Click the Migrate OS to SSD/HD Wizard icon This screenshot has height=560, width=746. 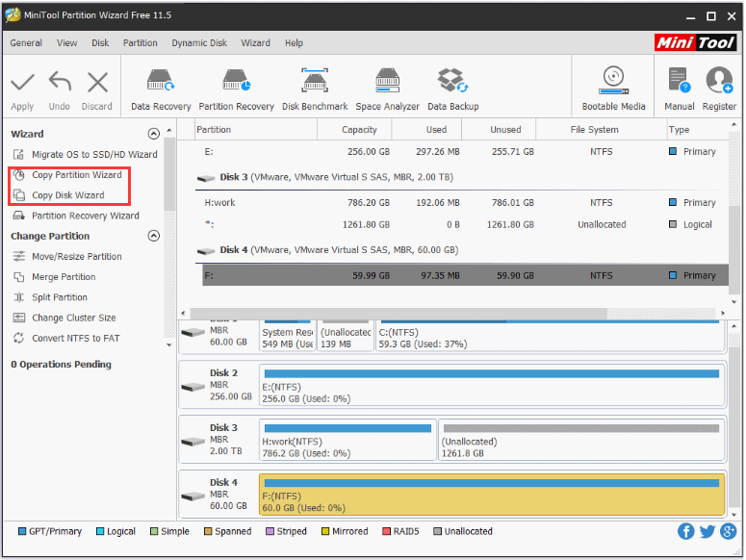(18, 155)
